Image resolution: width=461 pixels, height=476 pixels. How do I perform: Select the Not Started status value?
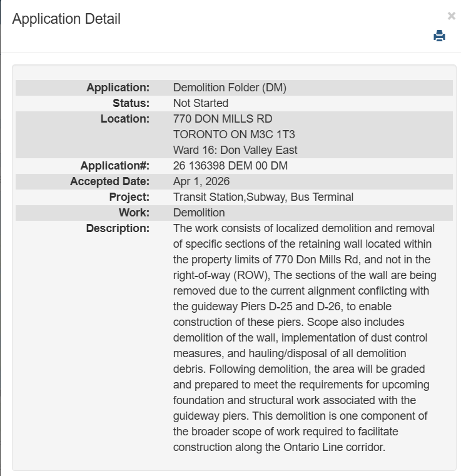coord(201,103)
